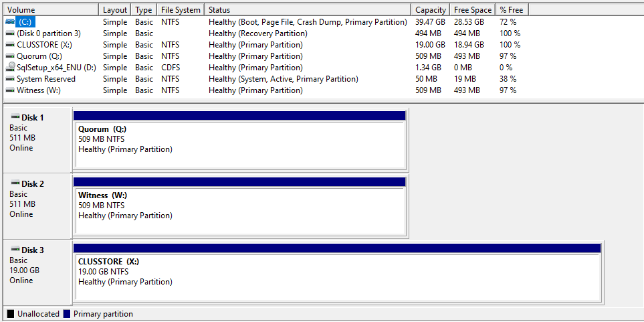
Task: Click the Healthy (Boot, Page File, Crash Dump) status
Action: pos(308,22)
